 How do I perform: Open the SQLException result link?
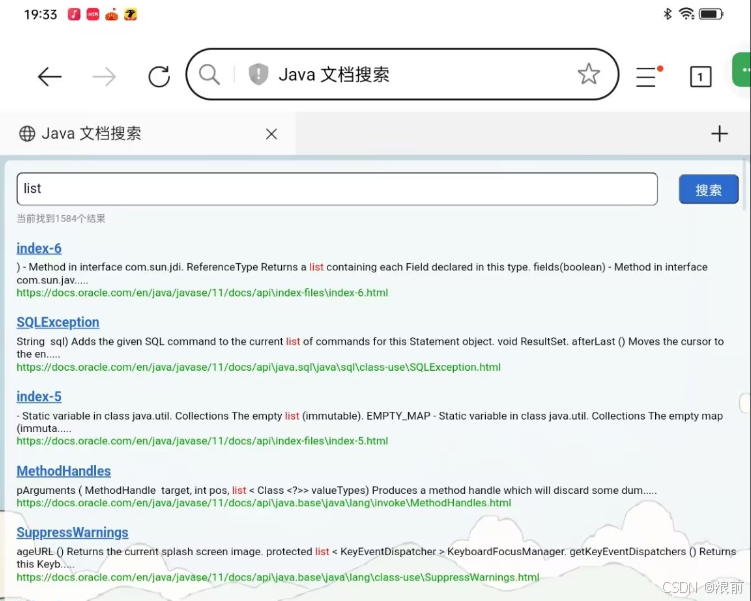click(58, 322)
